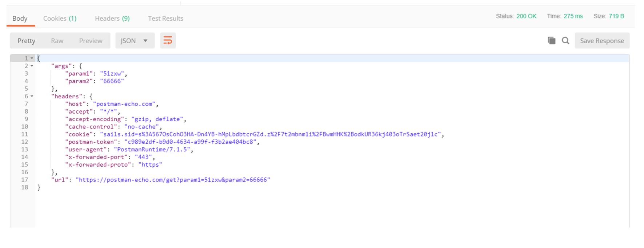644x248 pixels.
Task: Click the 275 ms response time
Action: coord(573,16)
